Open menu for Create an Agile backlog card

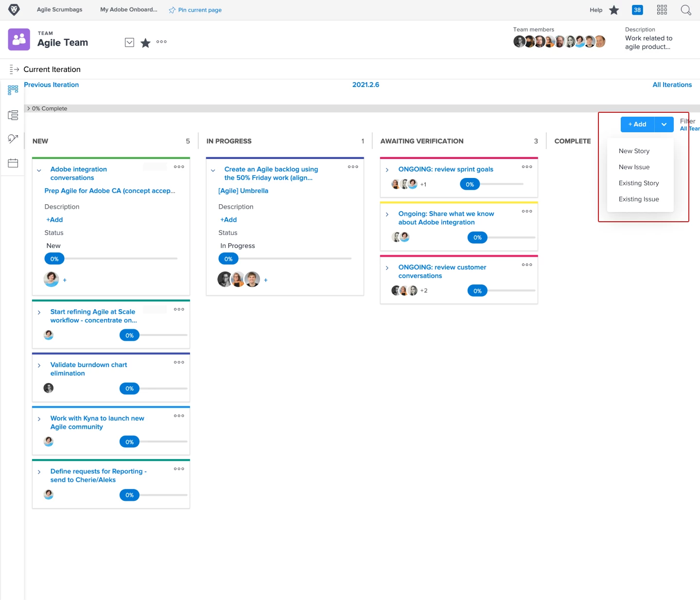(353, 167)
